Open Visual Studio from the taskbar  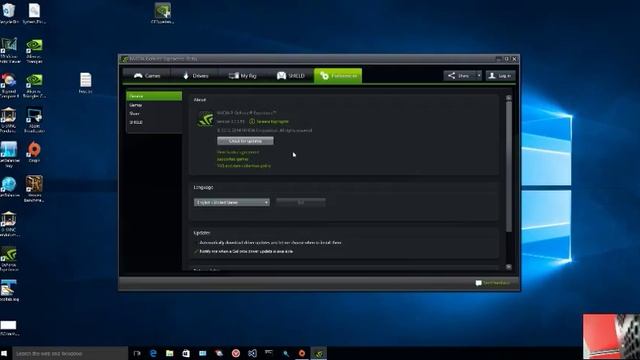[x=252, y=353]
